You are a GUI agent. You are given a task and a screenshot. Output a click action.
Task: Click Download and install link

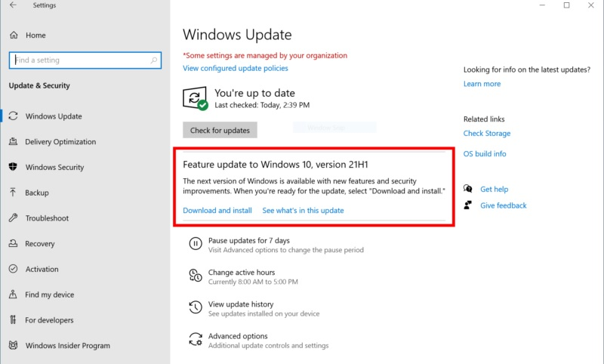pyautogui.click(x=217, y=210)
